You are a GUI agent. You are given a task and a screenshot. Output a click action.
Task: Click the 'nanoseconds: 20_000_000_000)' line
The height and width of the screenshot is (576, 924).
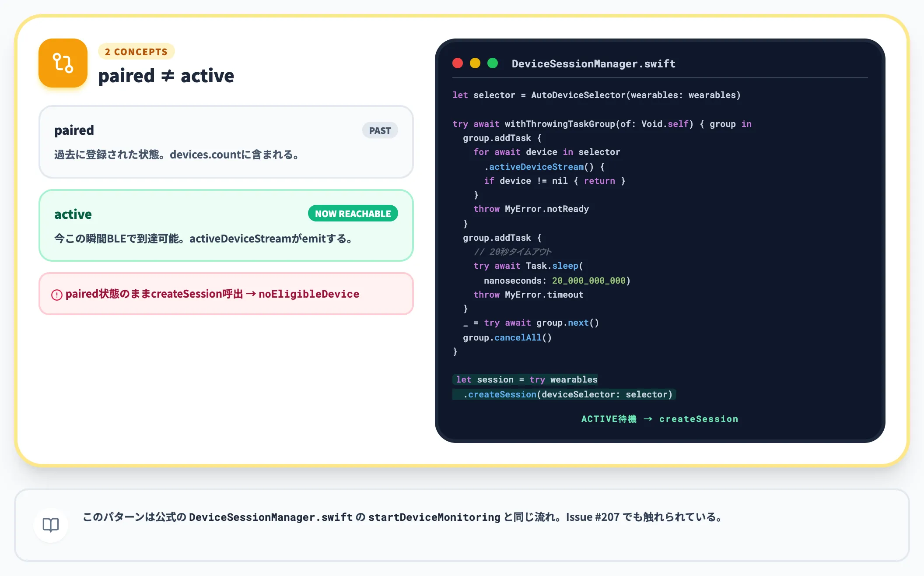[x=557, y=281]
